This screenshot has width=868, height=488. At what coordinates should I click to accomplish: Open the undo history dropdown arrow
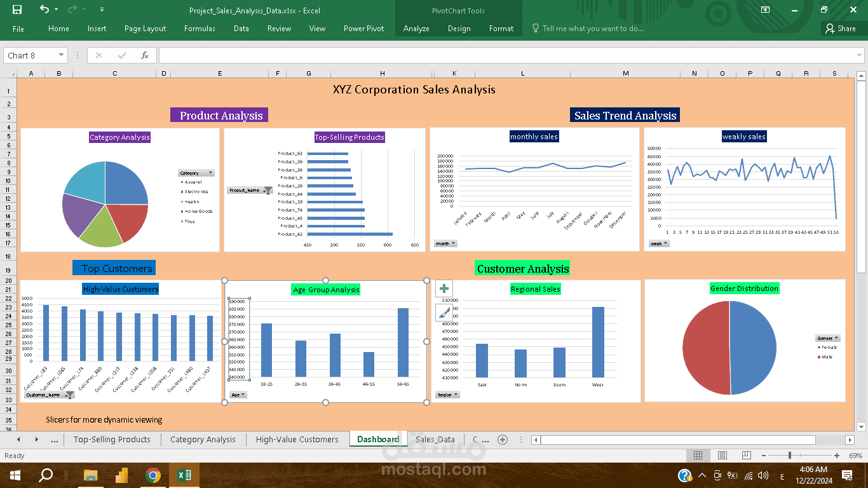click(57, 10)
